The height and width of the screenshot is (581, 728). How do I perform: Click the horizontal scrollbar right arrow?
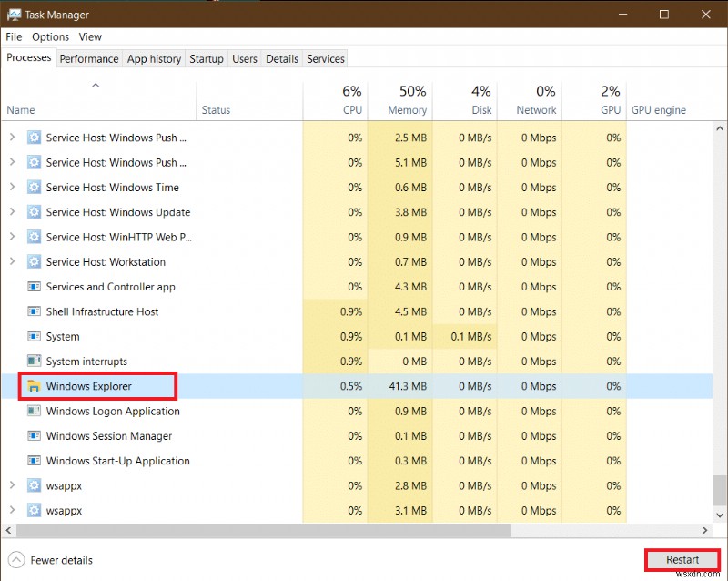point(704,530)
